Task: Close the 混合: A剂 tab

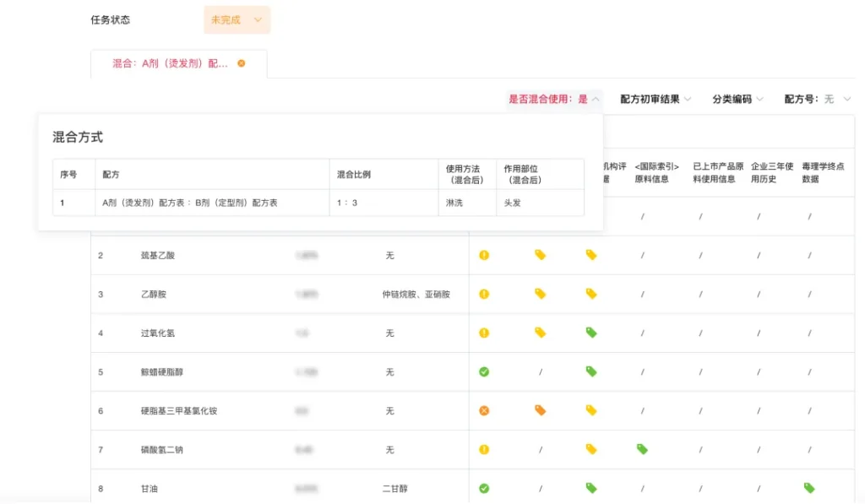Action: tap(242, 63)
